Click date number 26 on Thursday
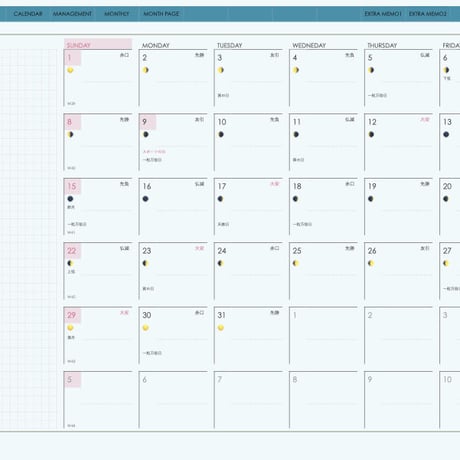 tap(372, 251)
